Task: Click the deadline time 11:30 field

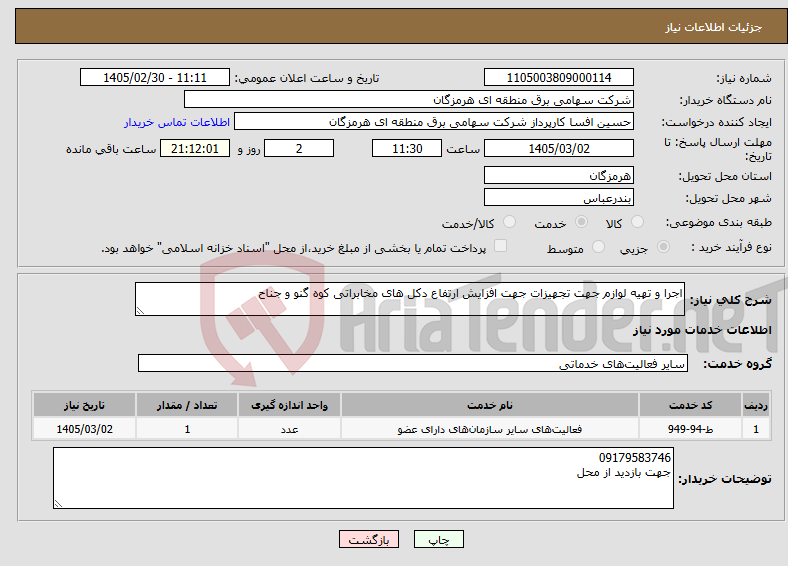Action: coord(407,148)
